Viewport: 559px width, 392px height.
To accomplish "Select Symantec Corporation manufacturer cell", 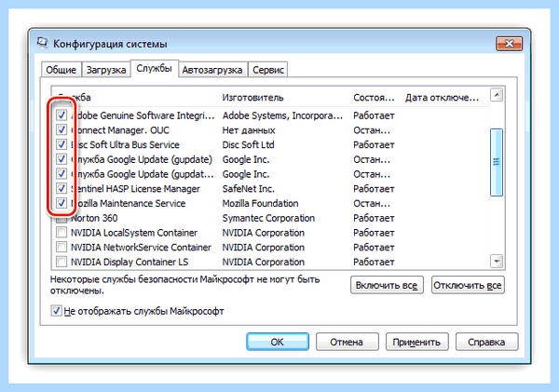I will (x=268, y=218).
